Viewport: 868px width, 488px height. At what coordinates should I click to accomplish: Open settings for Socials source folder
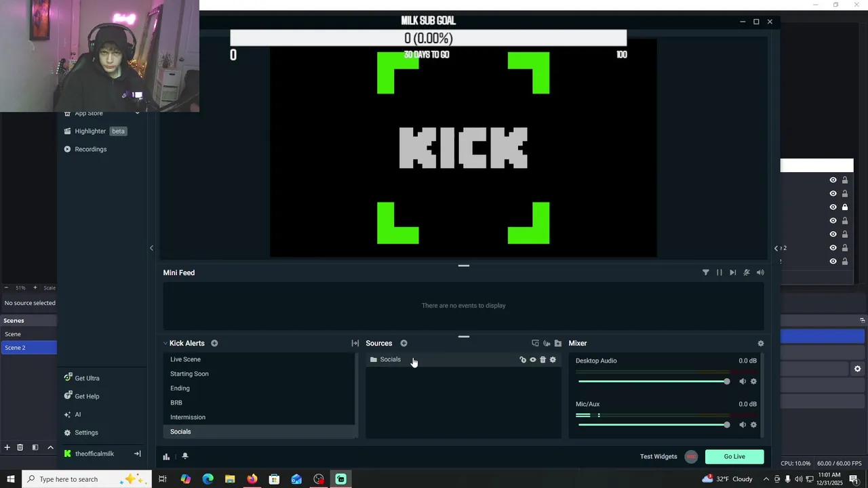553,360
